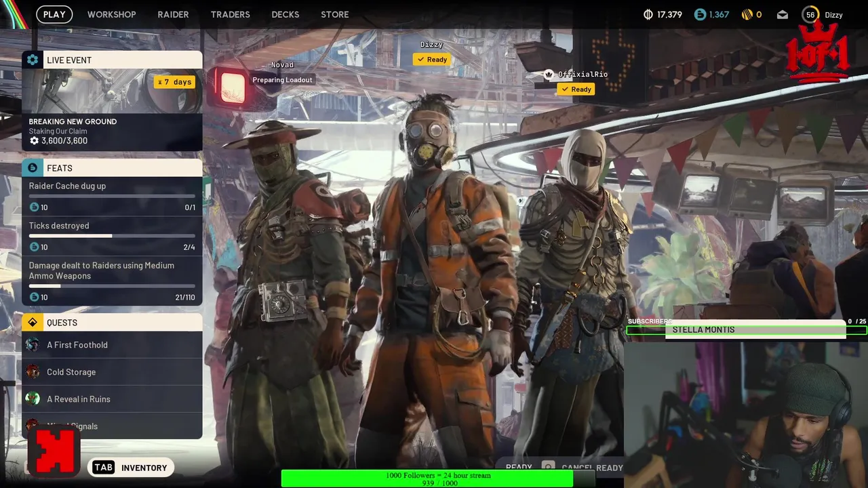
Task: Click the coin currency icon beside 17,379
Action: (648, 14)
